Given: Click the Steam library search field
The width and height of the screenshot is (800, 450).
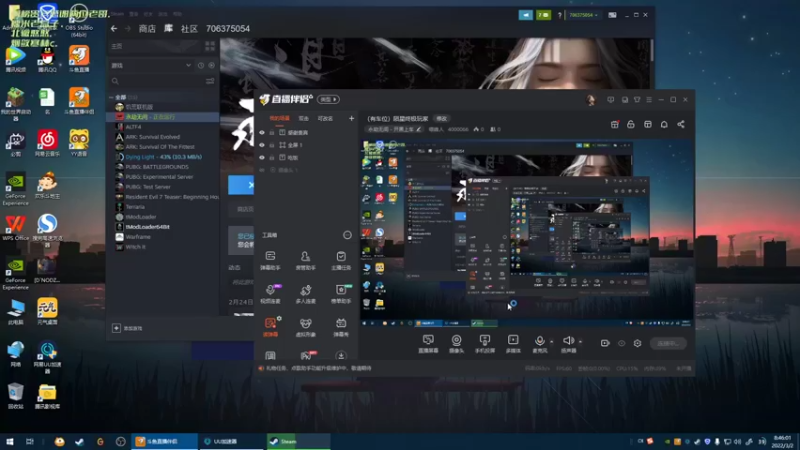Looking at the screenshot, I should pyautogui.click(x=157, y=81).
